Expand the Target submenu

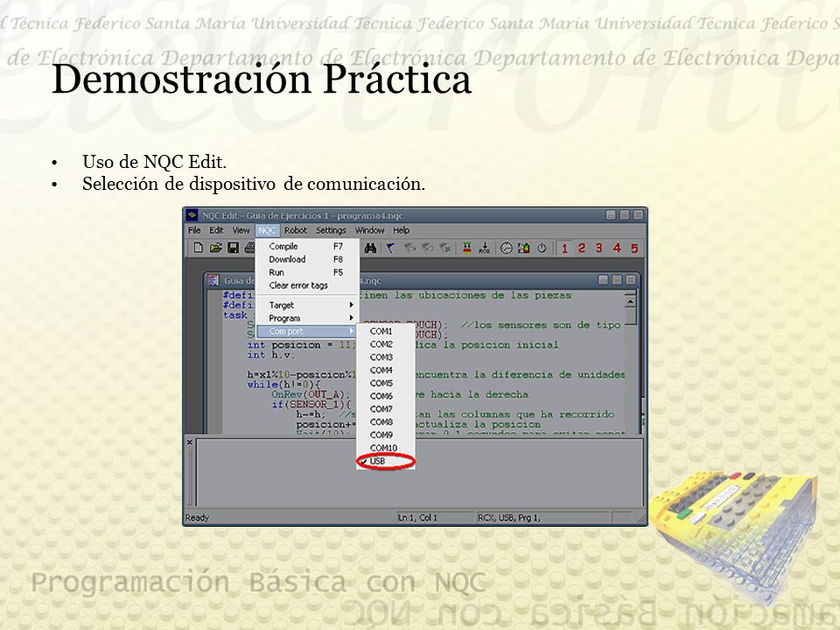point(307,304)
